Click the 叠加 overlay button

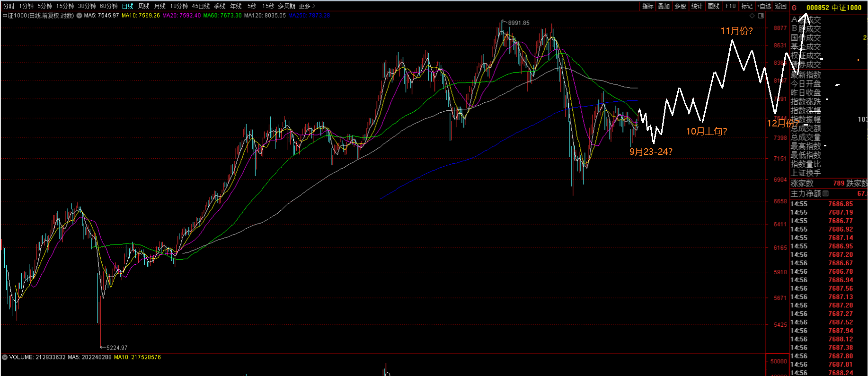click(664, 6)
